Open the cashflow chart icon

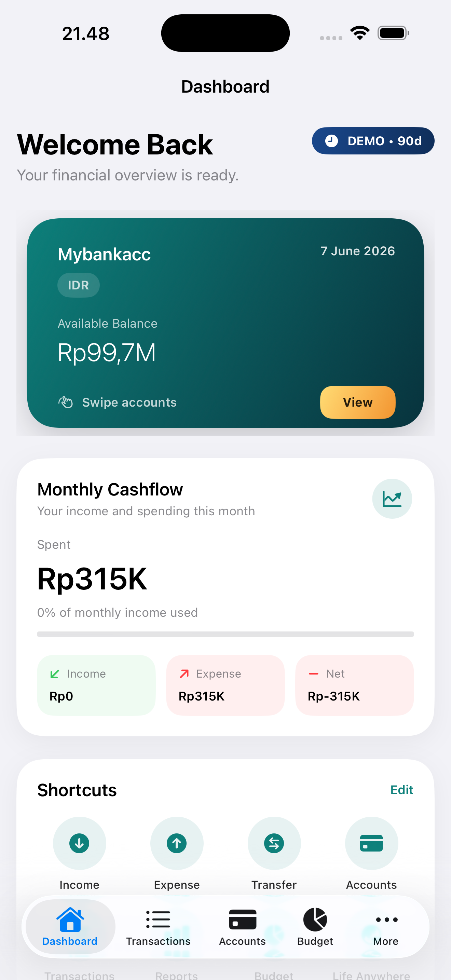392,498
